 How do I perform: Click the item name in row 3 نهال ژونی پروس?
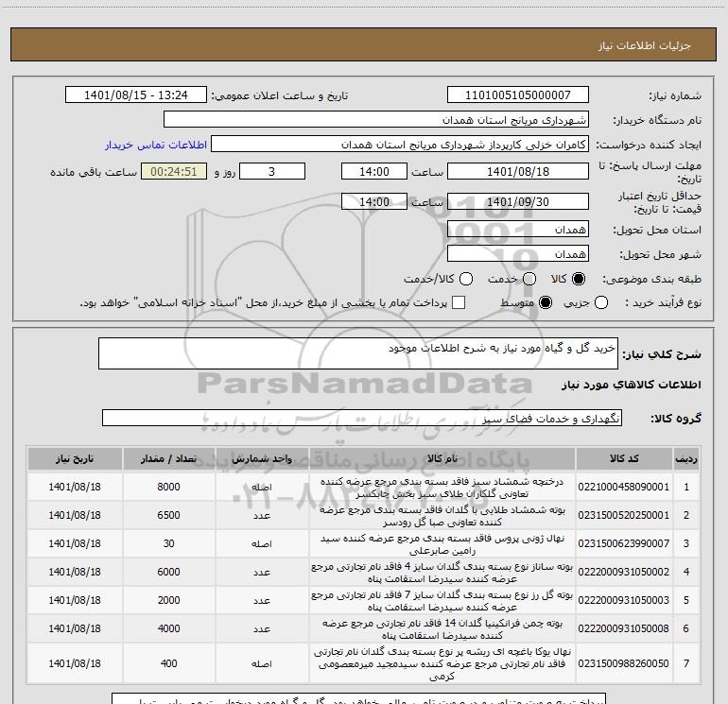(442, 544)
